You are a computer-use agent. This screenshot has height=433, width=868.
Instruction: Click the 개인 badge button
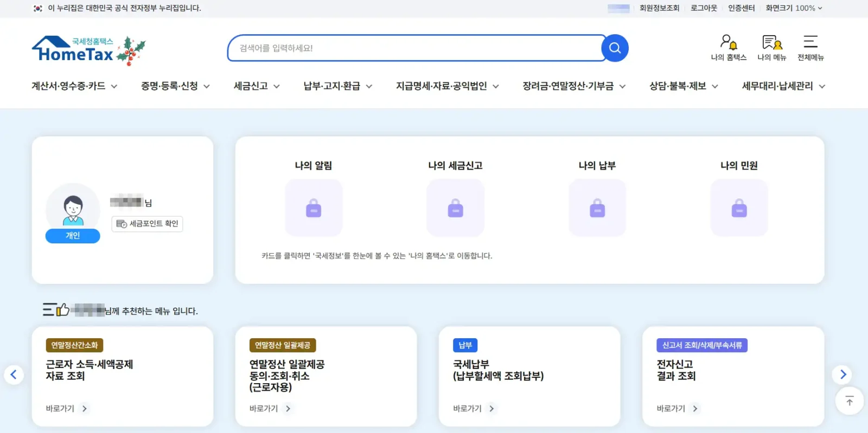(73, 236)
